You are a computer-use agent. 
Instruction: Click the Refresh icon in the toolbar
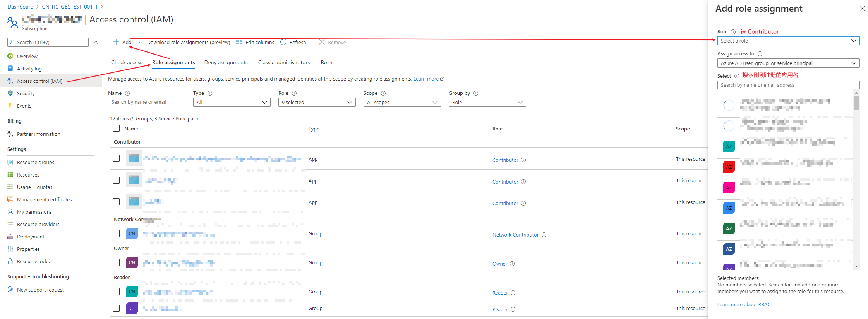(x=283, y=42)
